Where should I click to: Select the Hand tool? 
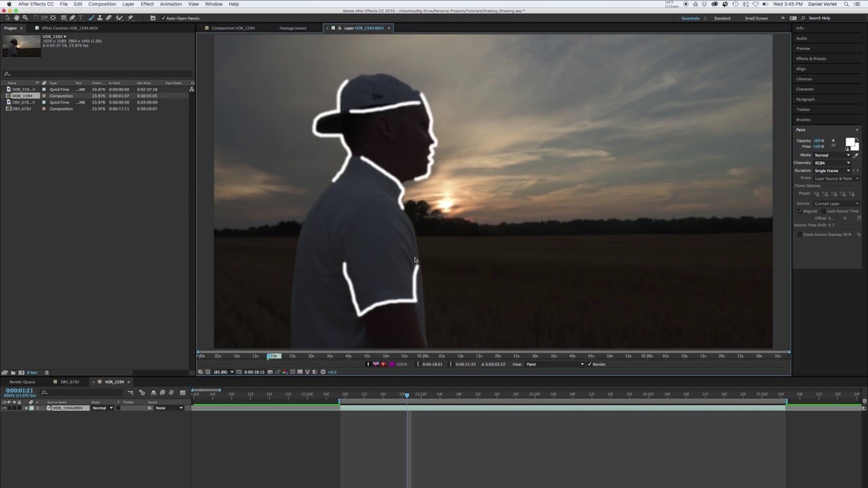pyautogui.click(x=17, y=18)
